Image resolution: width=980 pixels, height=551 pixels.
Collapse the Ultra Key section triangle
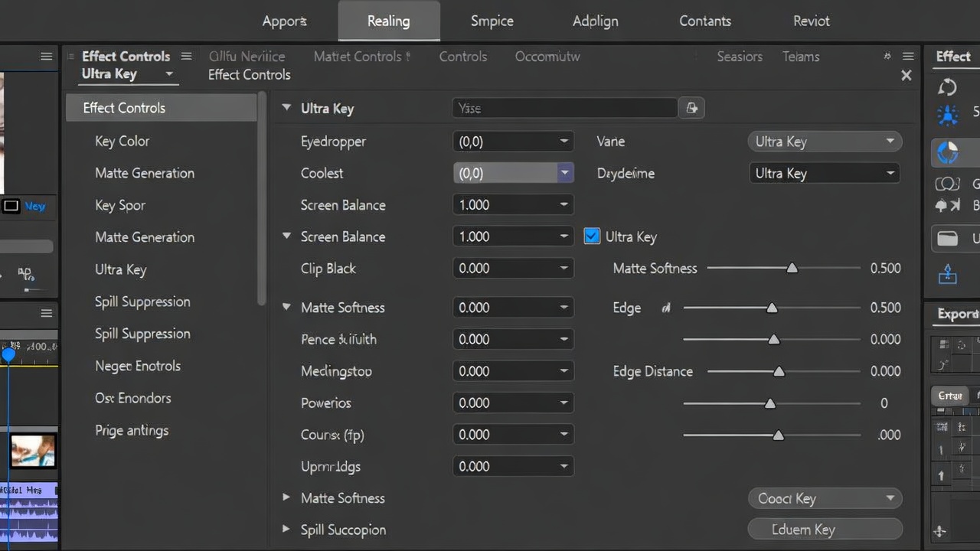click(286, 108)
